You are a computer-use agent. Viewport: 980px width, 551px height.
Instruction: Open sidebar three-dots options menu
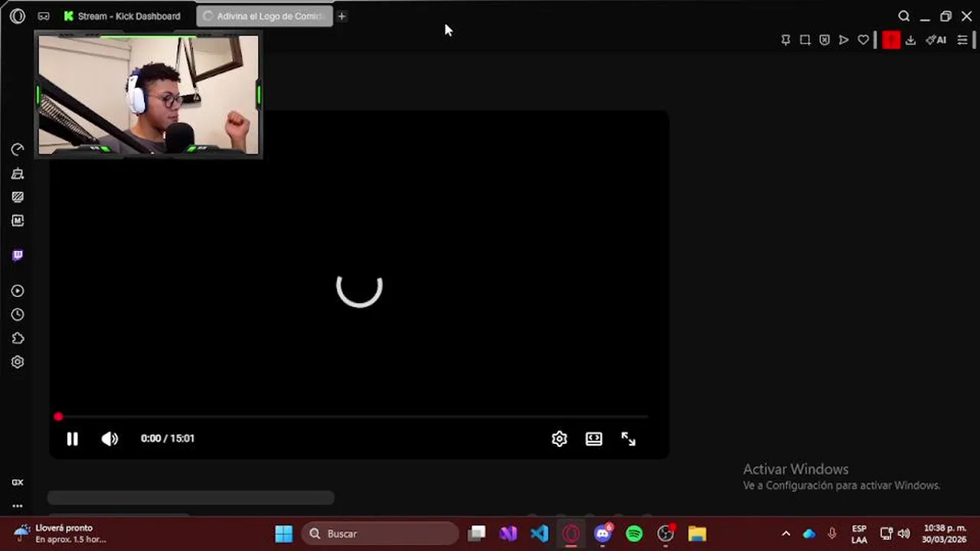(x=18, y=506)
